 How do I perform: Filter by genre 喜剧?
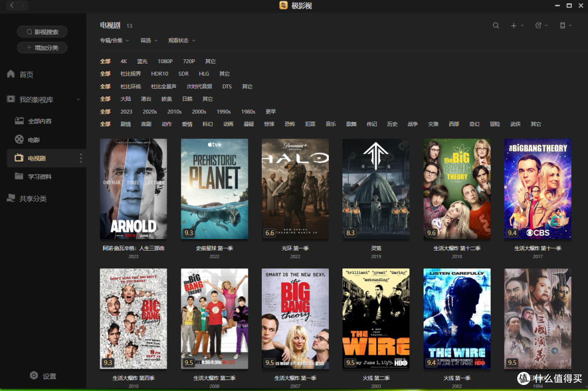pos(146,124)
